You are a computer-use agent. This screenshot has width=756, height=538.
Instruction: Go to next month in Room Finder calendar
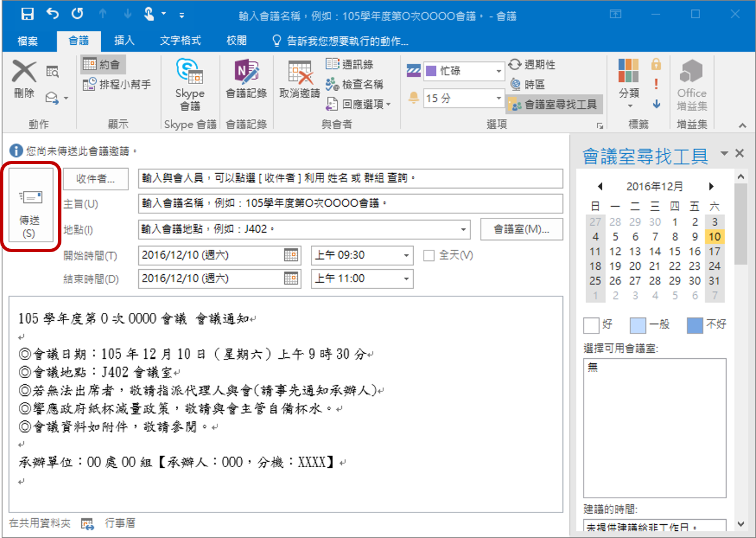(x=712, y=186)
